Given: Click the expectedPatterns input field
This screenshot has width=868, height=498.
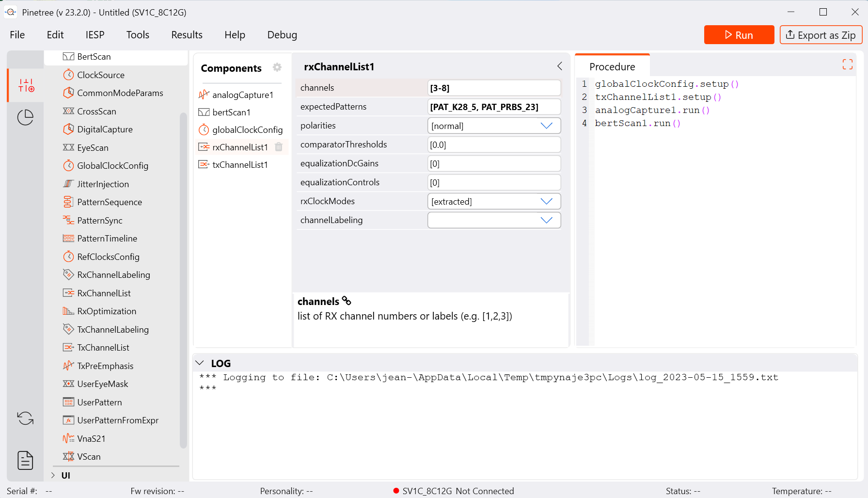Looking at the screenshot, I should pos(493,107).
